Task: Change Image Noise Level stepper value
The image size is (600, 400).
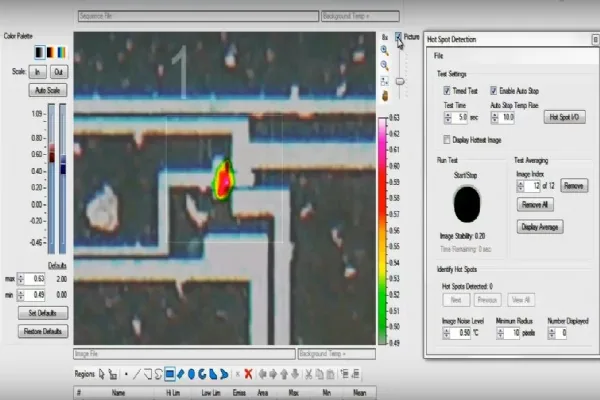Action: (x=447, y=333)
